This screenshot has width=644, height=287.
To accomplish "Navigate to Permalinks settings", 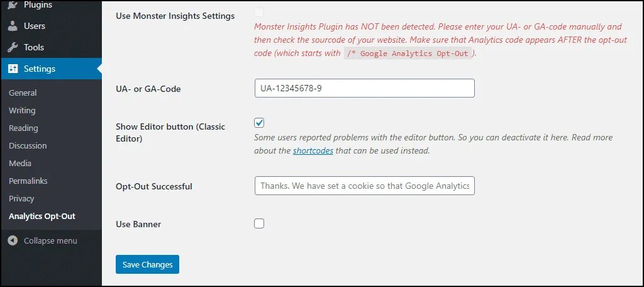I will click(x=28, y=181).
